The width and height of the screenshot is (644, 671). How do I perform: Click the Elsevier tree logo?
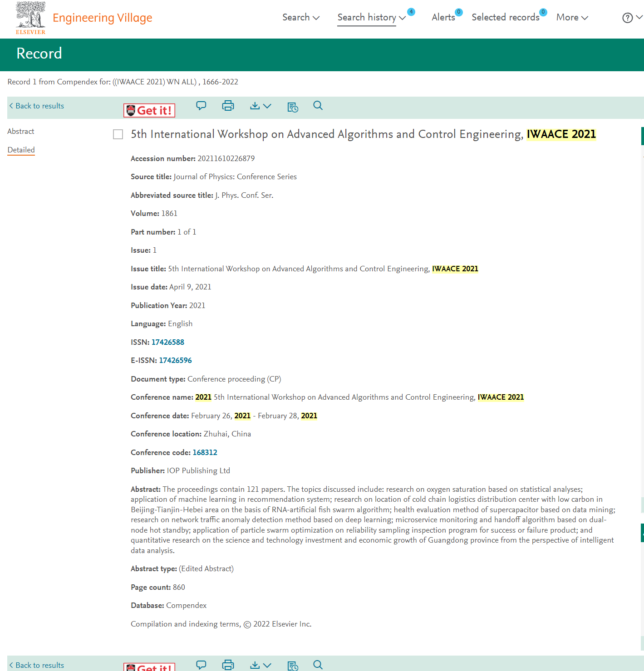(31, 18)
